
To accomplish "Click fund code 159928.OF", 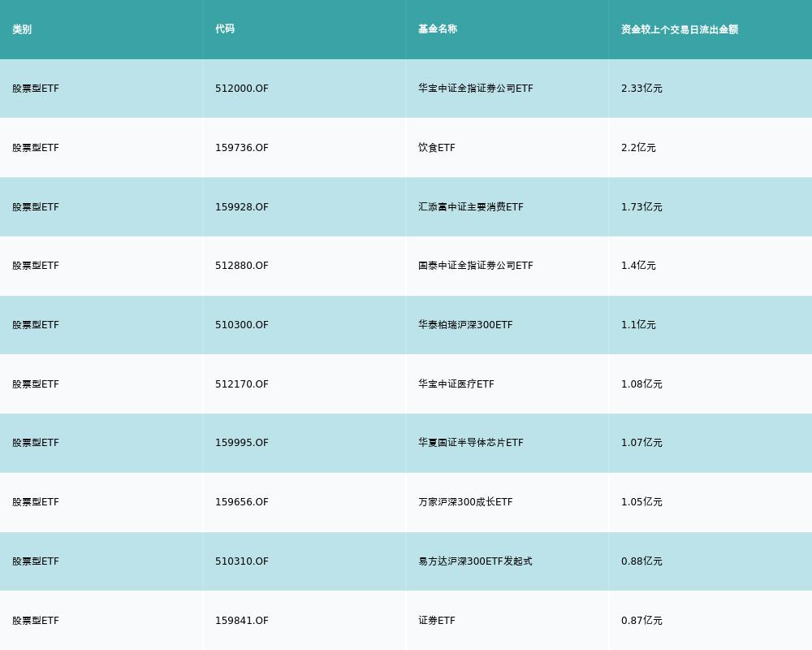I will click(242, 207).
